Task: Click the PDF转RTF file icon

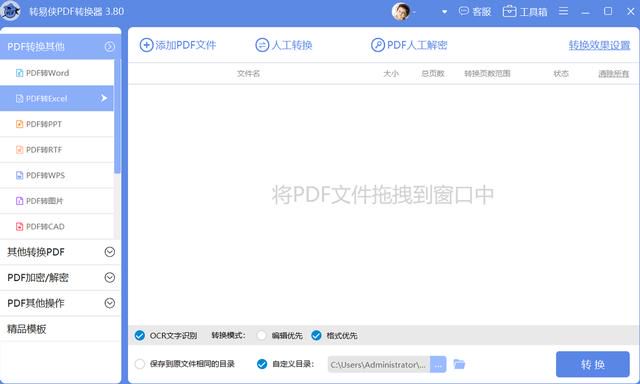Action: coord(19,150)
